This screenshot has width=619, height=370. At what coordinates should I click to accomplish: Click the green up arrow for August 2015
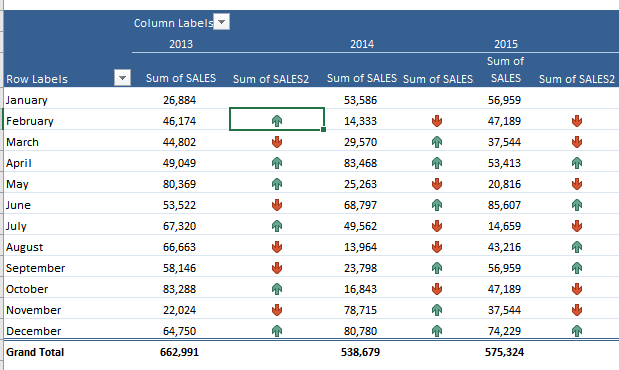click(577, 247)
